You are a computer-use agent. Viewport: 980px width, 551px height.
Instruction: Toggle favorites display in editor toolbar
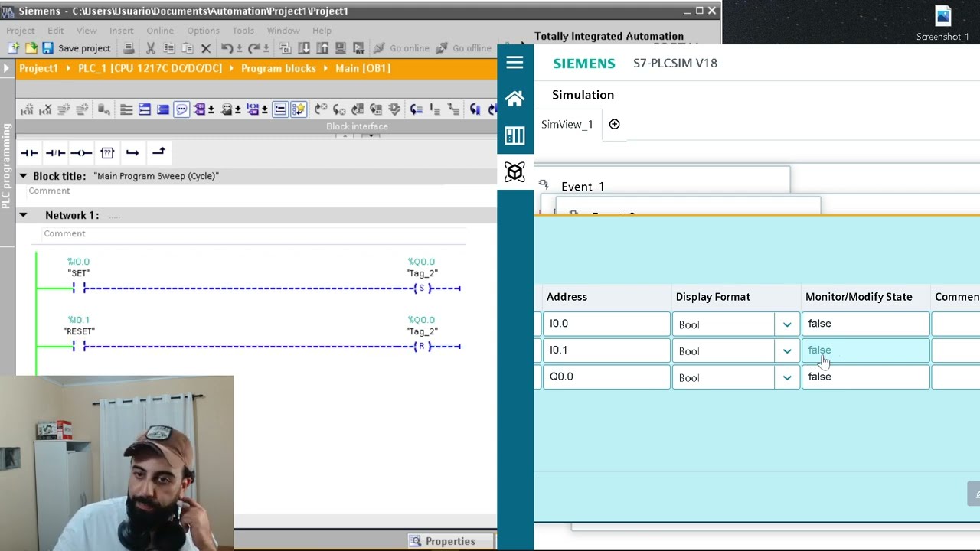299,109
